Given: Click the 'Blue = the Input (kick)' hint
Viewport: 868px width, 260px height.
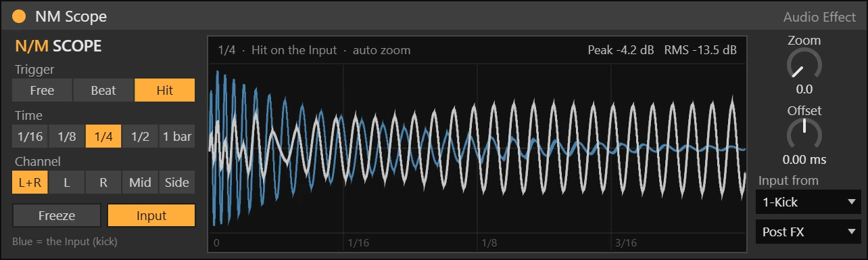Looking at the screenshot, I should [x=65, y=241].
